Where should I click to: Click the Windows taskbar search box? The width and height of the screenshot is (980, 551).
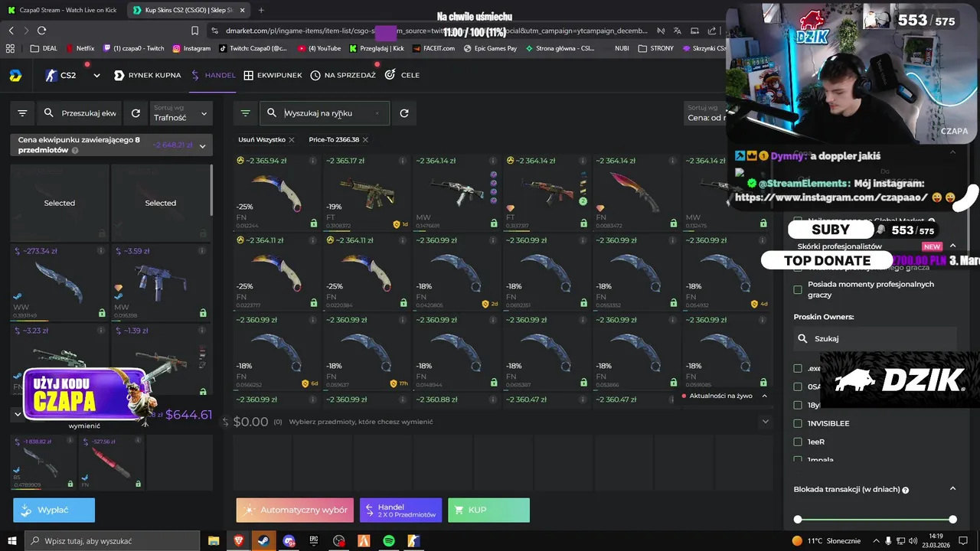(x=111, y=541)
